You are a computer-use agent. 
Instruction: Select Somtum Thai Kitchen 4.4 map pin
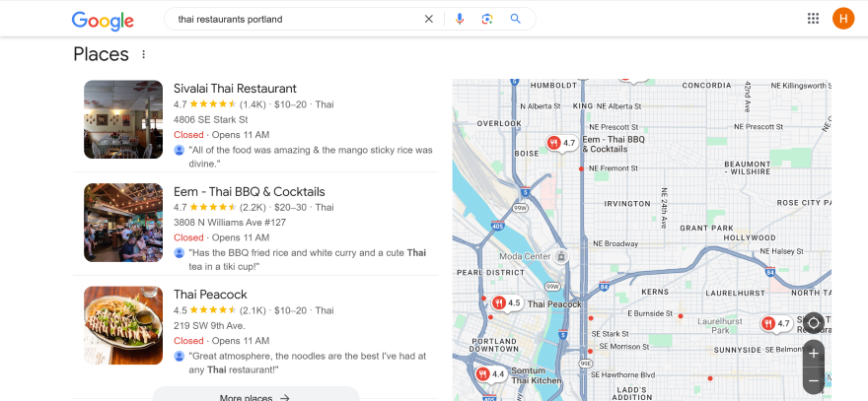tap(491, 374)
